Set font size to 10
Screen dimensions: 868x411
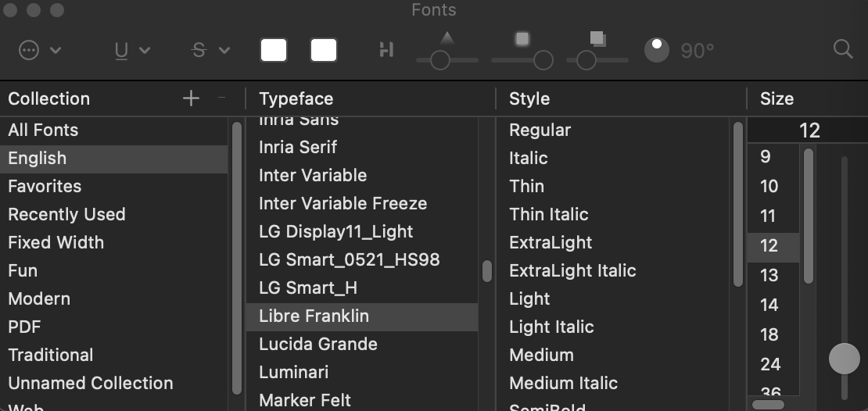[x=773, y=187]
